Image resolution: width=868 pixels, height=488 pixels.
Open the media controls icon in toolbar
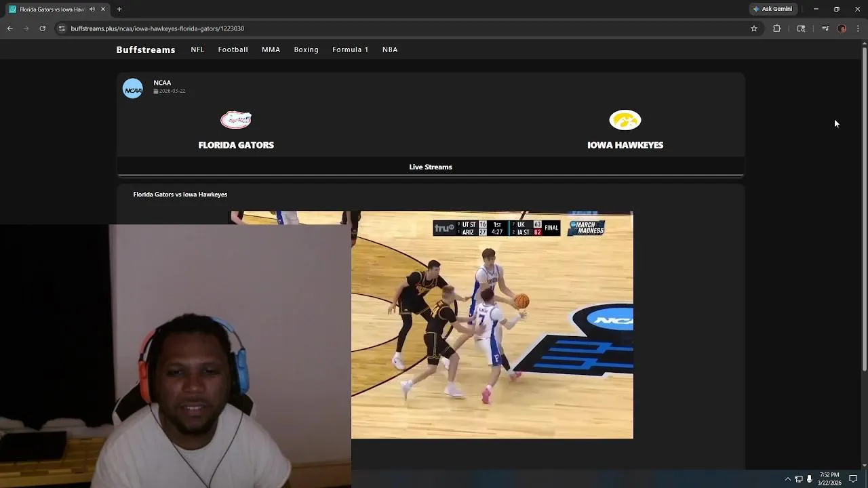[x=825, y=28]
